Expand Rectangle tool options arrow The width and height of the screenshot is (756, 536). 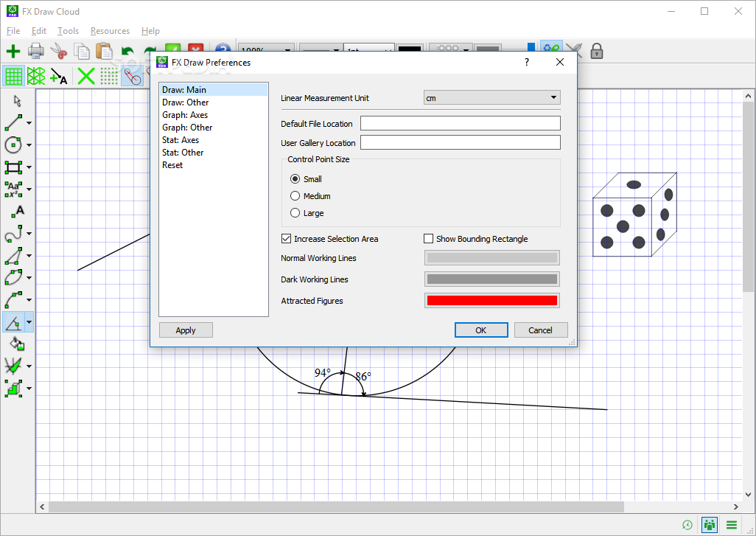(x=29, y=167)
